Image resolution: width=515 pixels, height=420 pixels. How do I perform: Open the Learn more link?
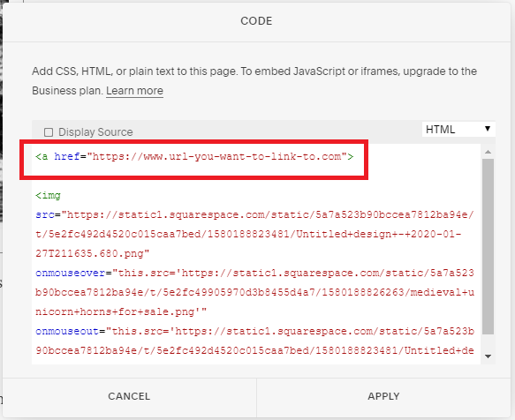(134, 91)
